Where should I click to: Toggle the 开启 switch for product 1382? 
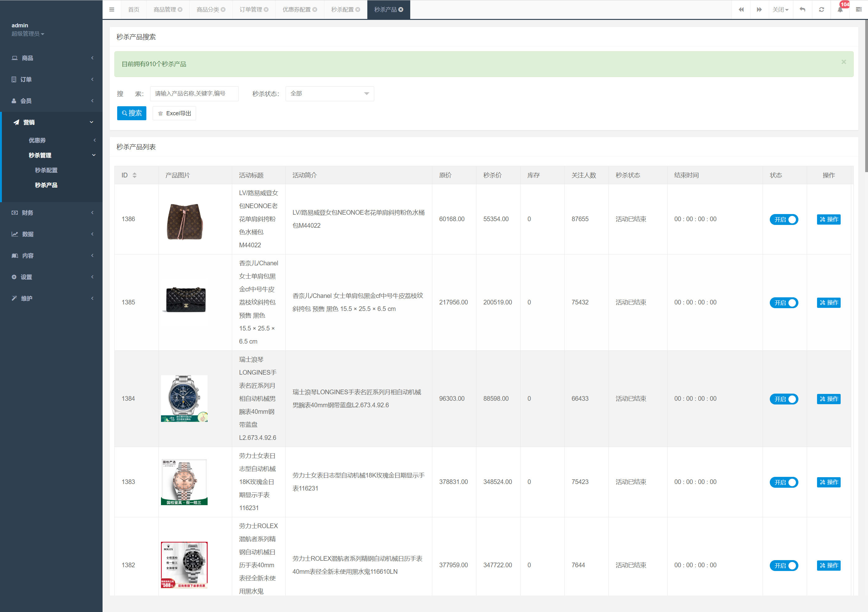click(784, 565)
